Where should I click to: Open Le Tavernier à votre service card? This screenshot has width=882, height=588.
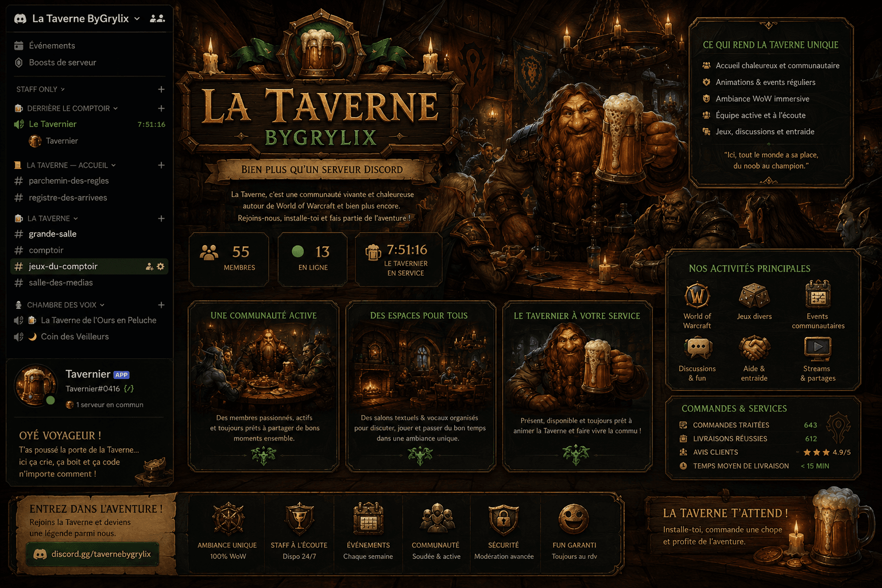577,386
